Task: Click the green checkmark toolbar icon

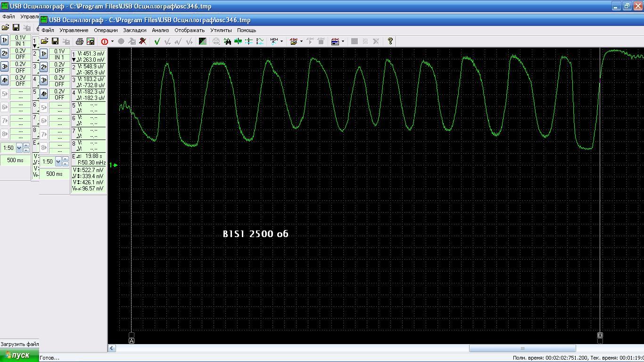Action: click(x=157, y=41)
